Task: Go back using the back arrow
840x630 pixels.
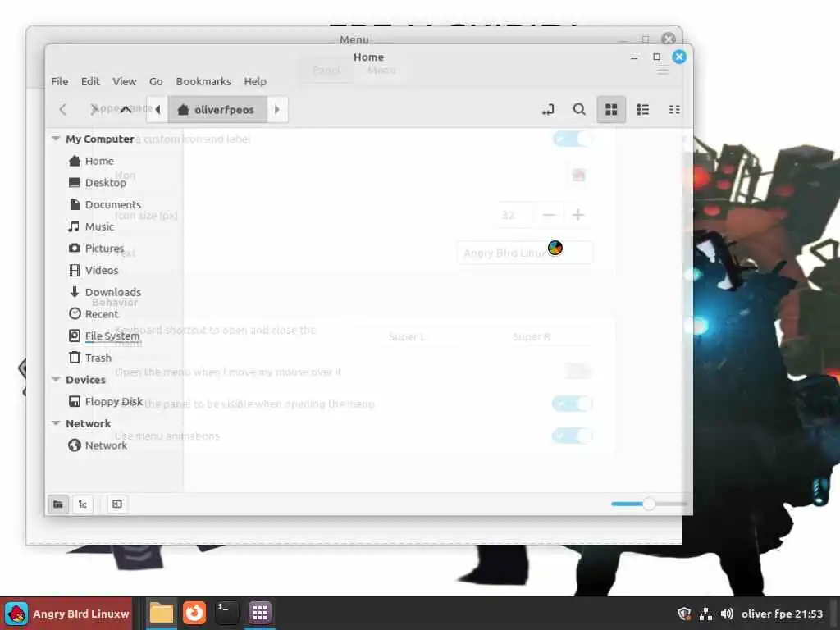Action: tap(62, 109)
